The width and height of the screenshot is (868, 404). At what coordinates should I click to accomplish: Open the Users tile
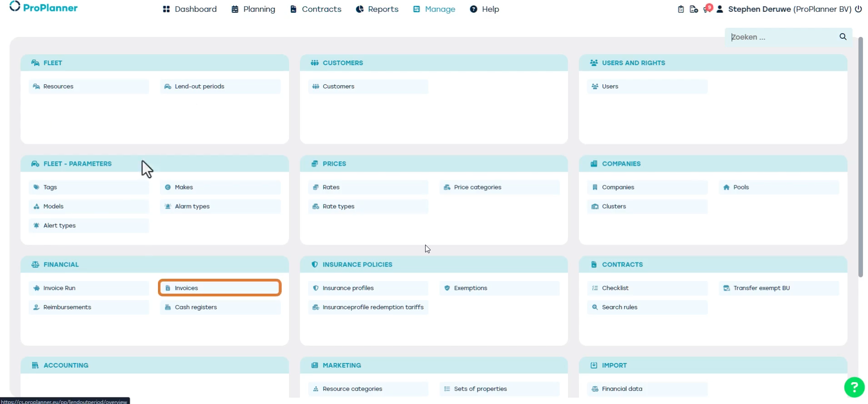(647, 87)
